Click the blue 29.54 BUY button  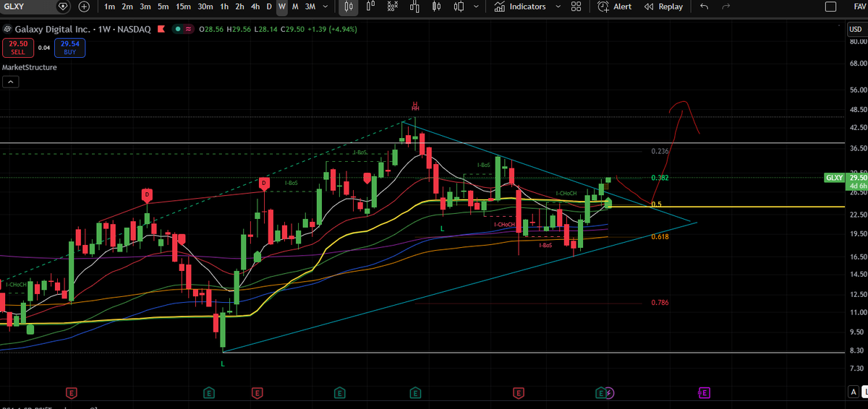[69, 48]
